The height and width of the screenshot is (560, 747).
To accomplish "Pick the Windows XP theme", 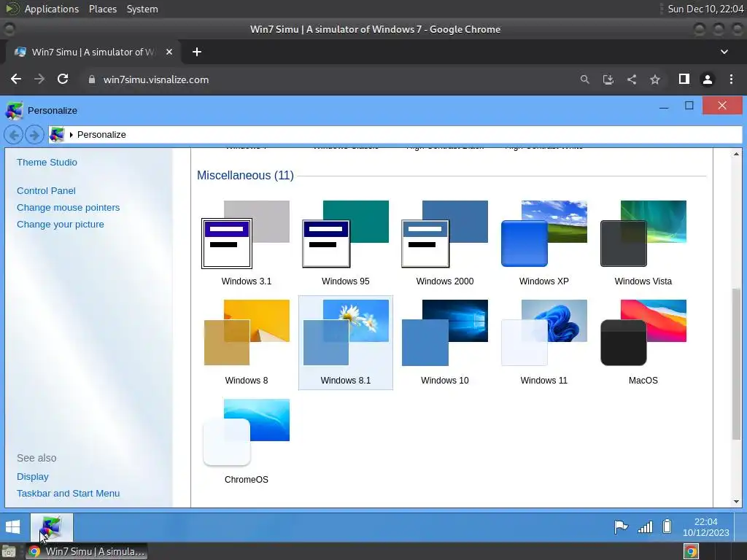I will pos(543,244).
